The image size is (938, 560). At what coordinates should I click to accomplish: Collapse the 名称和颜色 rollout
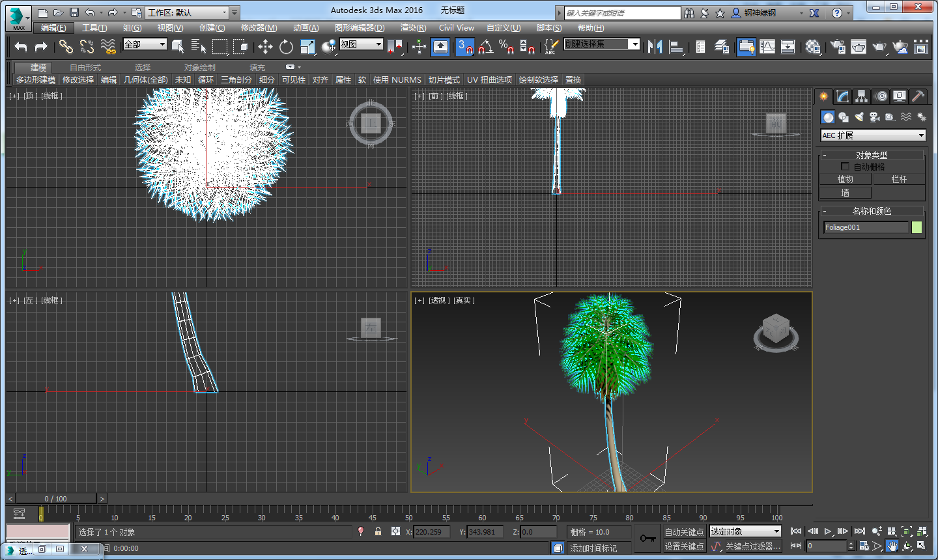[x=872, y=211]
